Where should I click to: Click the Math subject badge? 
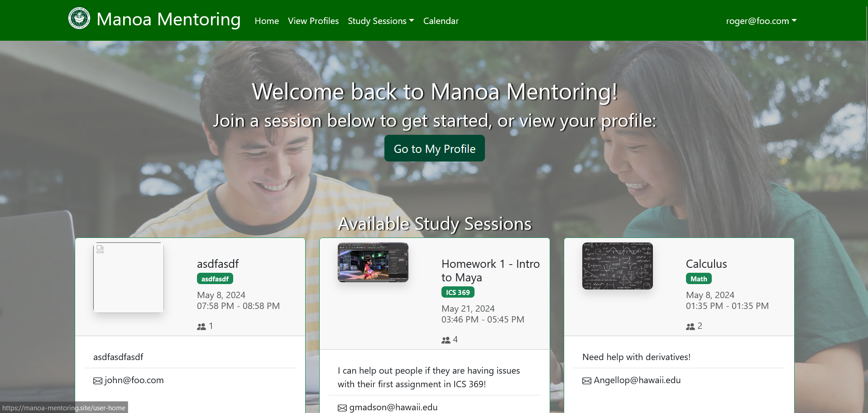(x=699, y=279)
